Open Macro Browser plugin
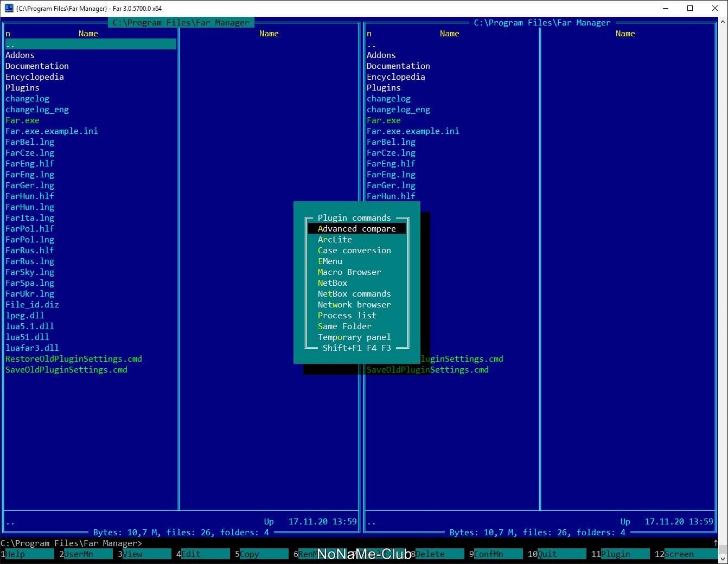 click(x=349, y=272)
